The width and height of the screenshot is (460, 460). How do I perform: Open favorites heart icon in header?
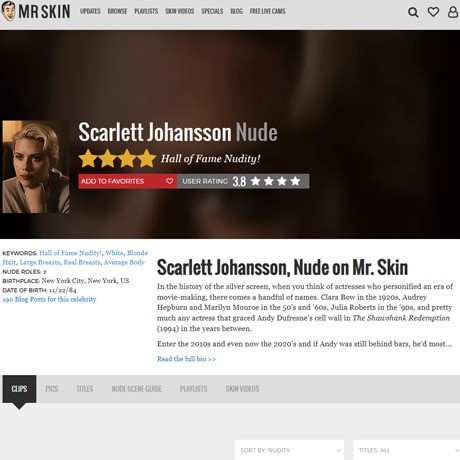click(433, 12)
